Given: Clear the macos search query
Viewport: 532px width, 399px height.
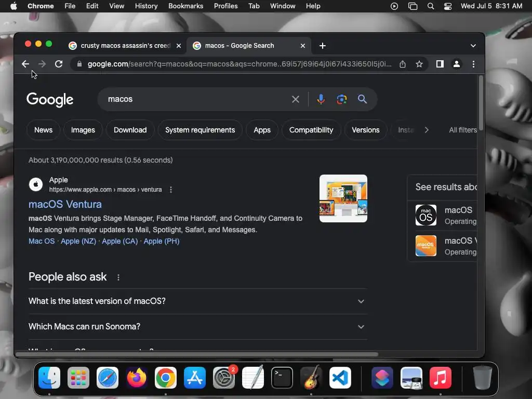Looking at the screenshot, I should click(296, 99).
